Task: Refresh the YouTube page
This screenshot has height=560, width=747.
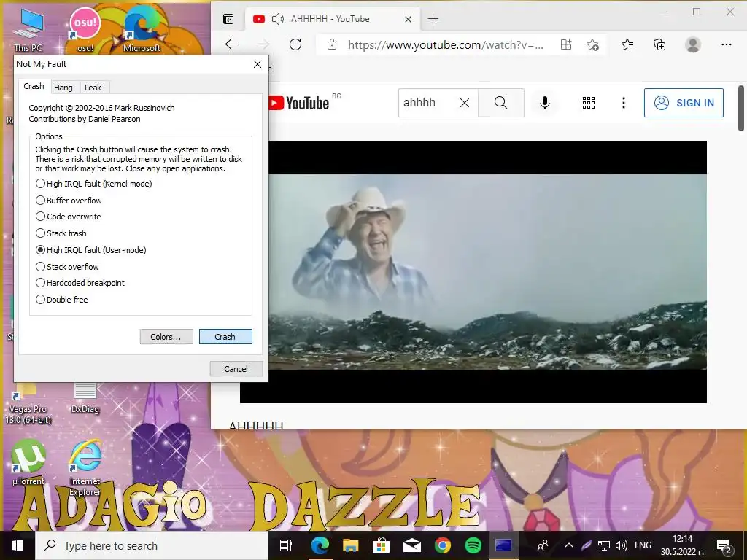Action: [x=295, y=44]
